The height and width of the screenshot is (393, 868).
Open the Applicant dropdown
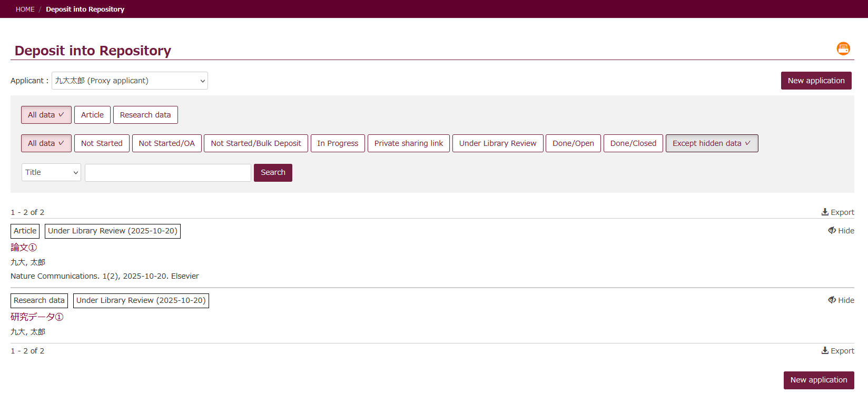[130, 81]
